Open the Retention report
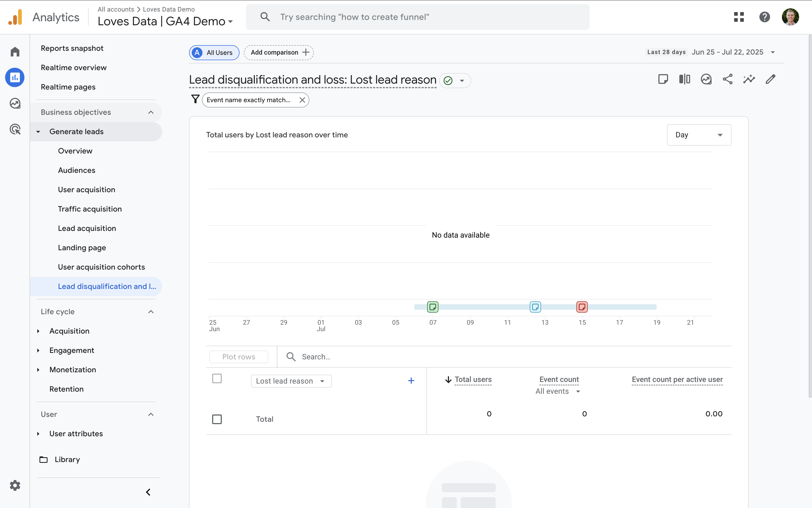 (x=66, y=389)
